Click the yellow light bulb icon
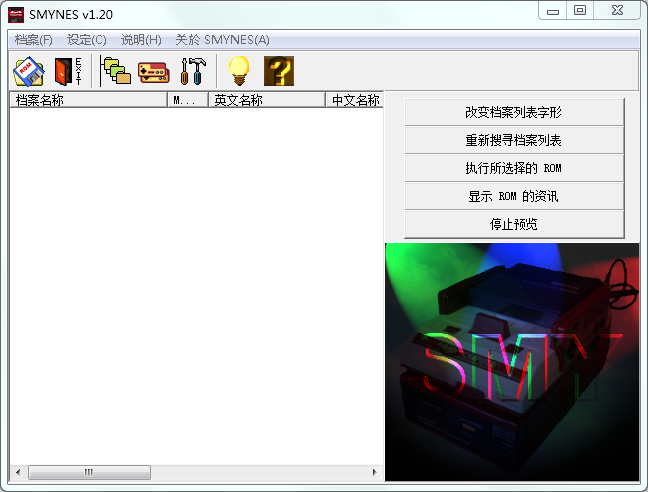 (238, 71)
